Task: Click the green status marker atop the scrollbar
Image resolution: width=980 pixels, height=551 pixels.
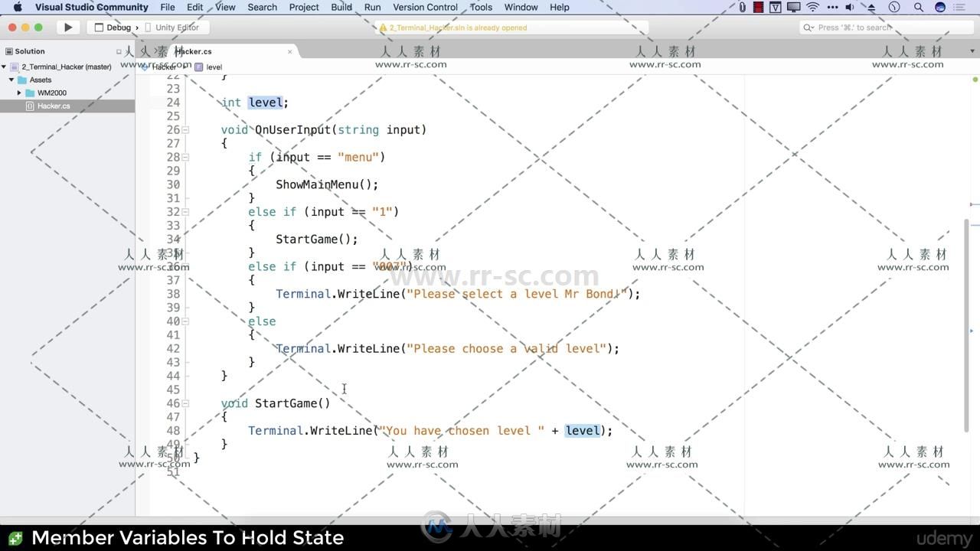Action: pos(975,80)
